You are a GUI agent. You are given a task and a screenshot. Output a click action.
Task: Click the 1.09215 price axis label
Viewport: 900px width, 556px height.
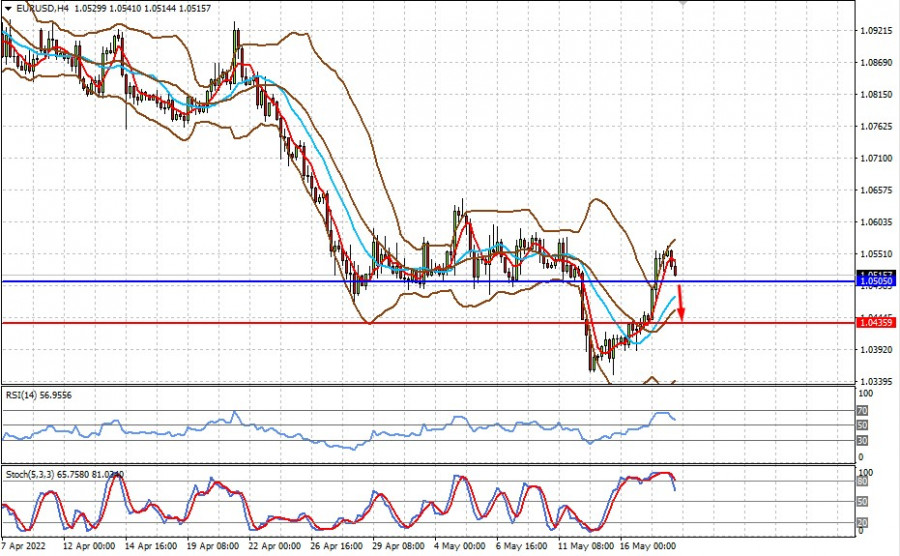(876, 30)
